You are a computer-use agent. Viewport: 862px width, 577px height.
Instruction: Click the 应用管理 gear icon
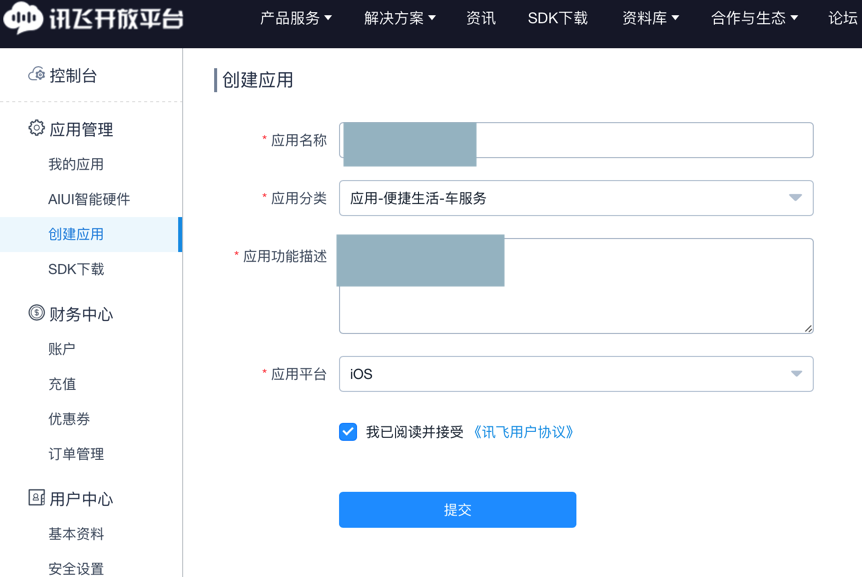click(x=36, y=128)
